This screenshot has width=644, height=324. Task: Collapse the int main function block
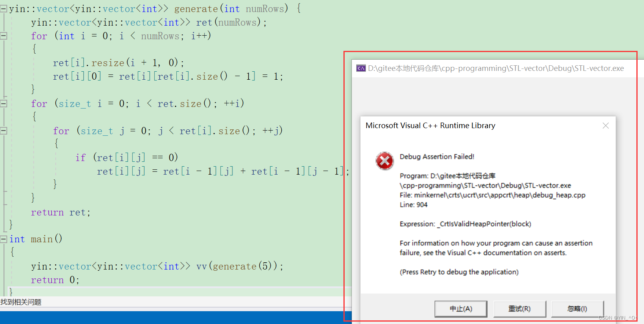click(x=4, y=239)
